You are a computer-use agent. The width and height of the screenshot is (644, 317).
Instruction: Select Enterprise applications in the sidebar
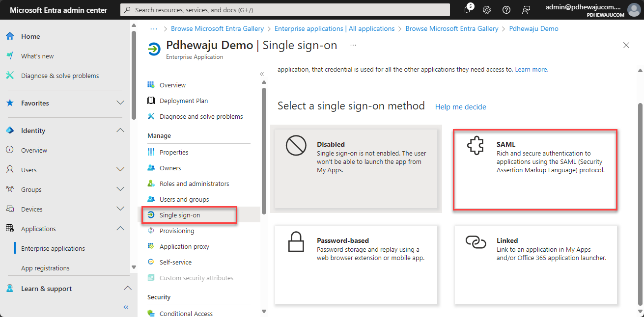click(x=53, y=248)
